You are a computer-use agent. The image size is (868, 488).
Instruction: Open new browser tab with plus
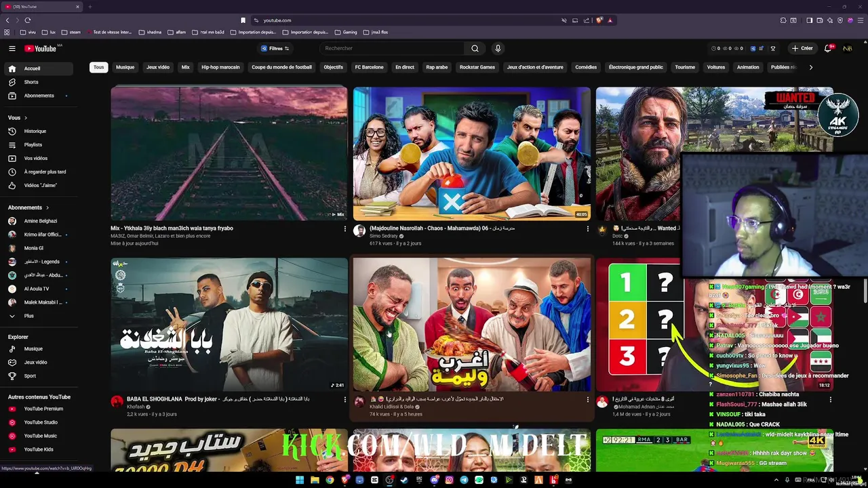[90, 7]
